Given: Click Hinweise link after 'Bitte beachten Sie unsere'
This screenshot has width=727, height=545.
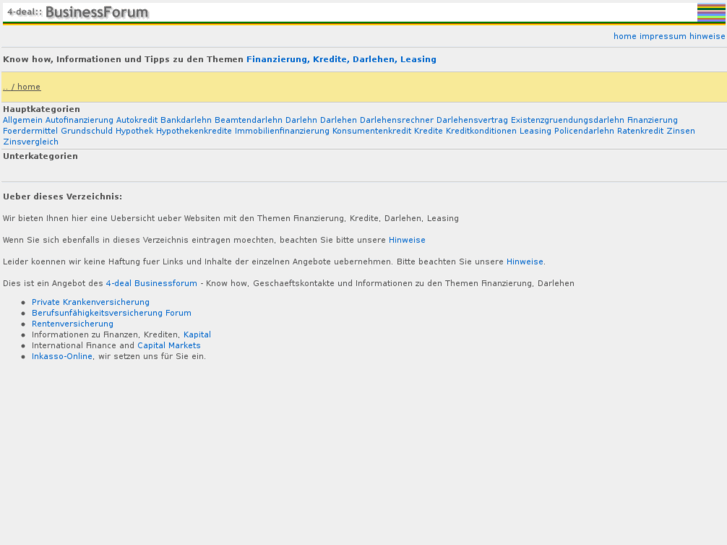Looking at the screenshot, I should pyautogui.click(x=524, y=262).
